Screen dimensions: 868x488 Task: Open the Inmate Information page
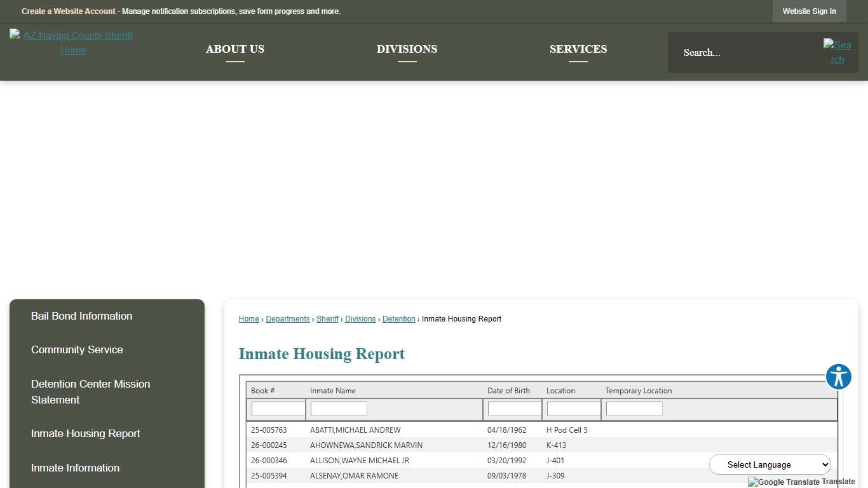pos(75,468)
